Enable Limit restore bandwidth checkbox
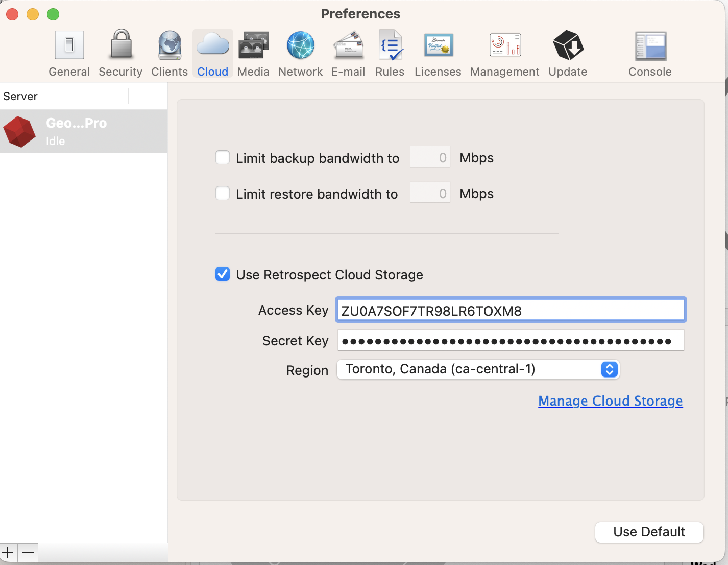 pyautogui.click(x=223, y=193)
